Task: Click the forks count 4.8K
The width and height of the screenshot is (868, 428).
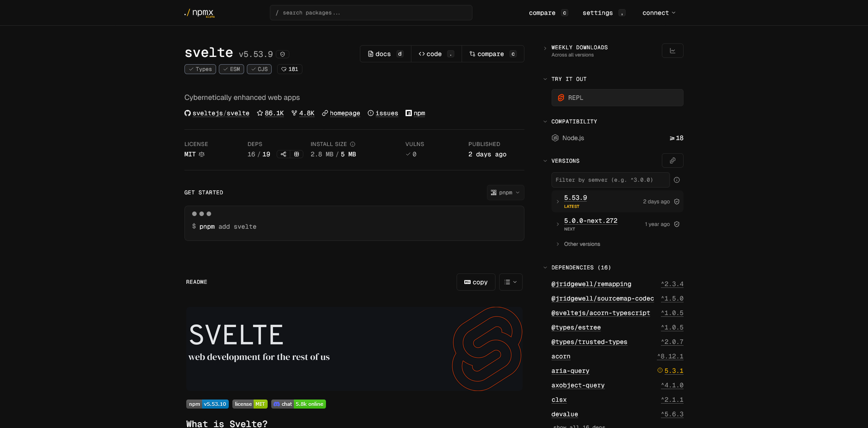Action: [303, 113]
